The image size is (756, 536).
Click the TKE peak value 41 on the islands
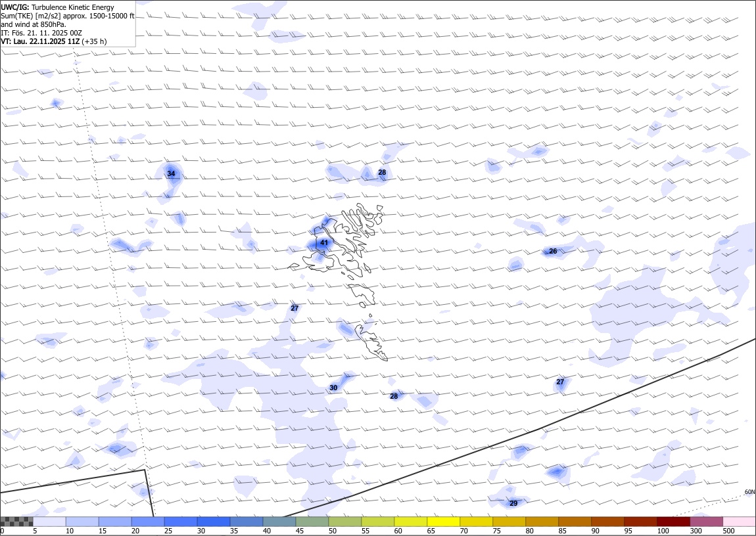tap(324, 243)
